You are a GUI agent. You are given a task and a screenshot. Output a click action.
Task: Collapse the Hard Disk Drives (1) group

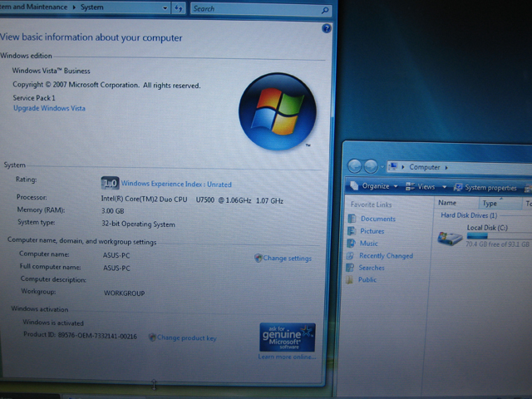click(x=469, y=215)
